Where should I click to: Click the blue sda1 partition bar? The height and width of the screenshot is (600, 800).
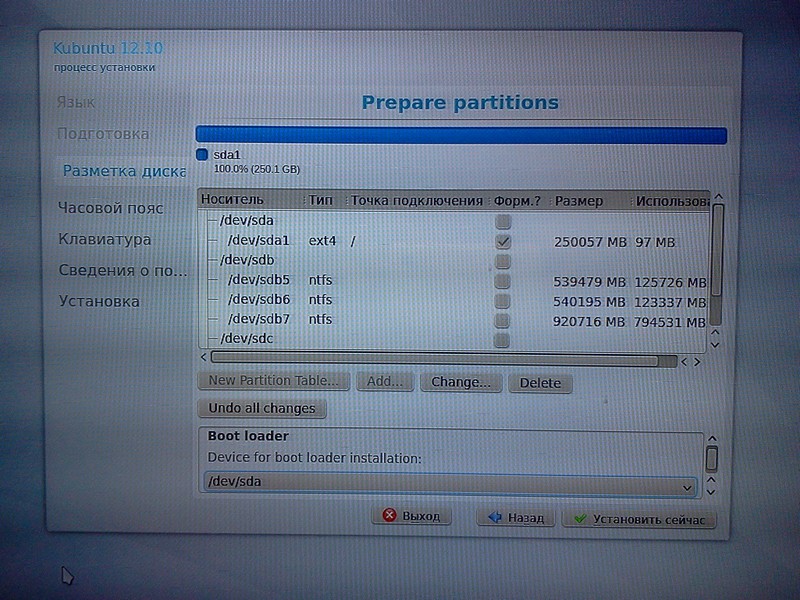(x=461, y=135)
